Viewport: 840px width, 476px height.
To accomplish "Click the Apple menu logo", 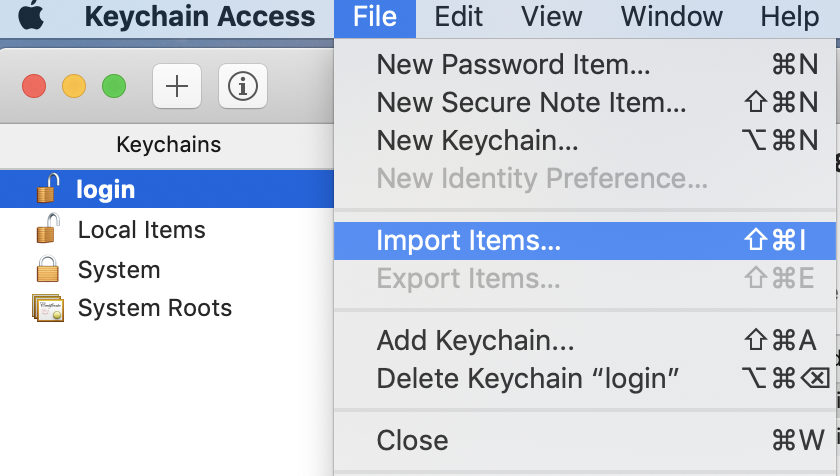I will click(31, 16).
